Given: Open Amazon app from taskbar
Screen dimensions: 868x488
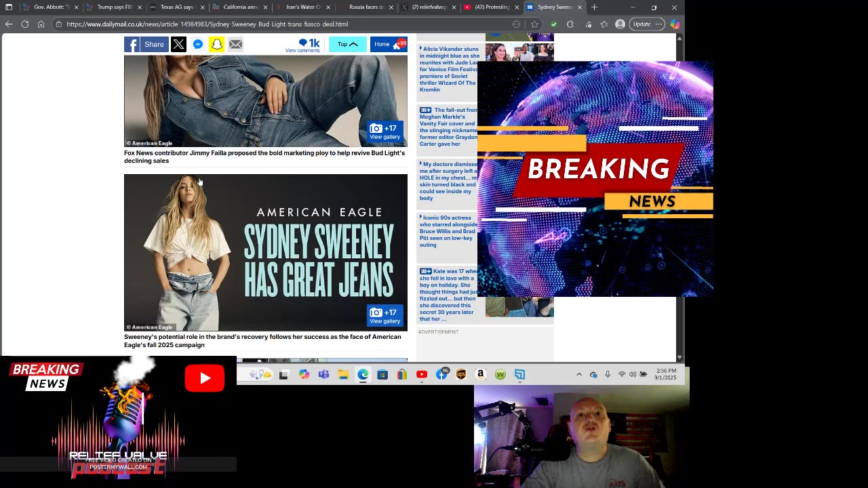Looking at the screenshot, I should (x=481, y=375).
